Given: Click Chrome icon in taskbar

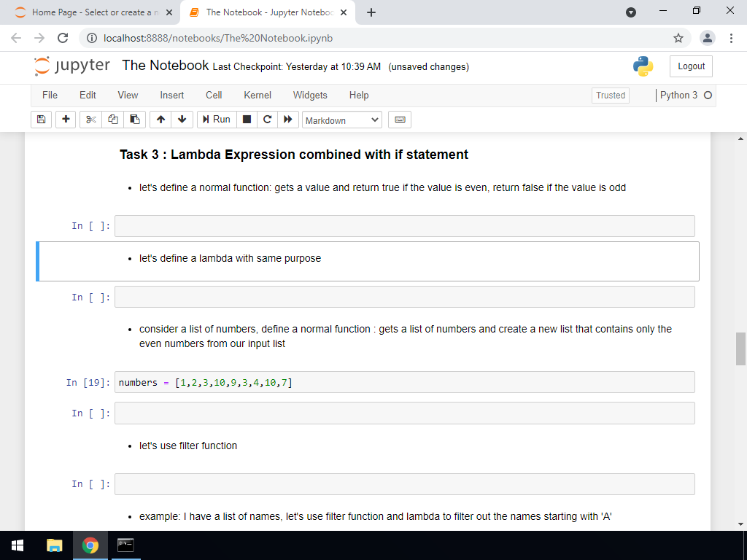Looking at the screenshot, I should (90, 545).
